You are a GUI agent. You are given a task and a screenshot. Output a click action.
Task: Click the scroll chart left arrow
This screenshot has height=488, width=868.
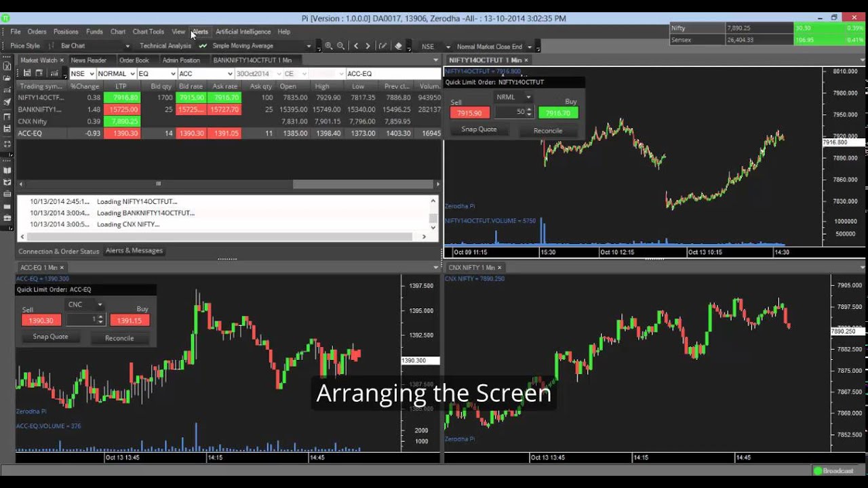pos(356,46)
